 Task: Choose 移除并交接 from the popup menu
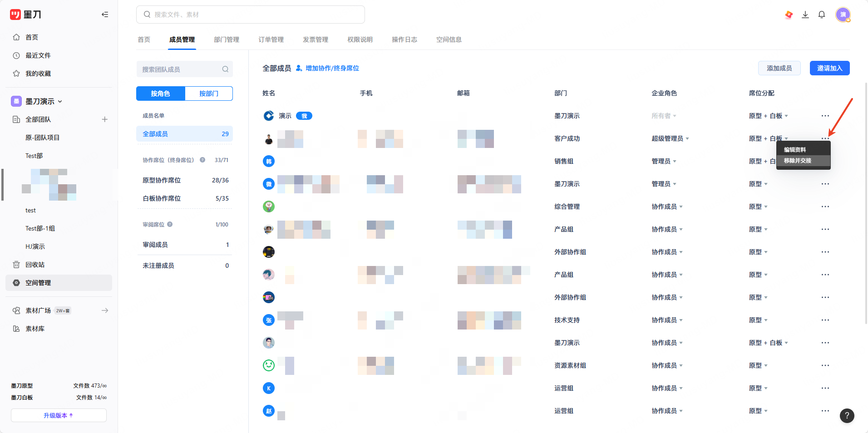tap(803, 161)
